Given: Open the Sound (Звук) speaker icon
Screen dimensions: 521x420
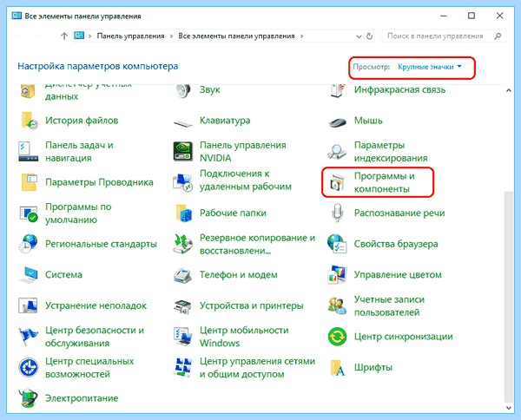Looking at the screenshot, I should tap(182, 90).
